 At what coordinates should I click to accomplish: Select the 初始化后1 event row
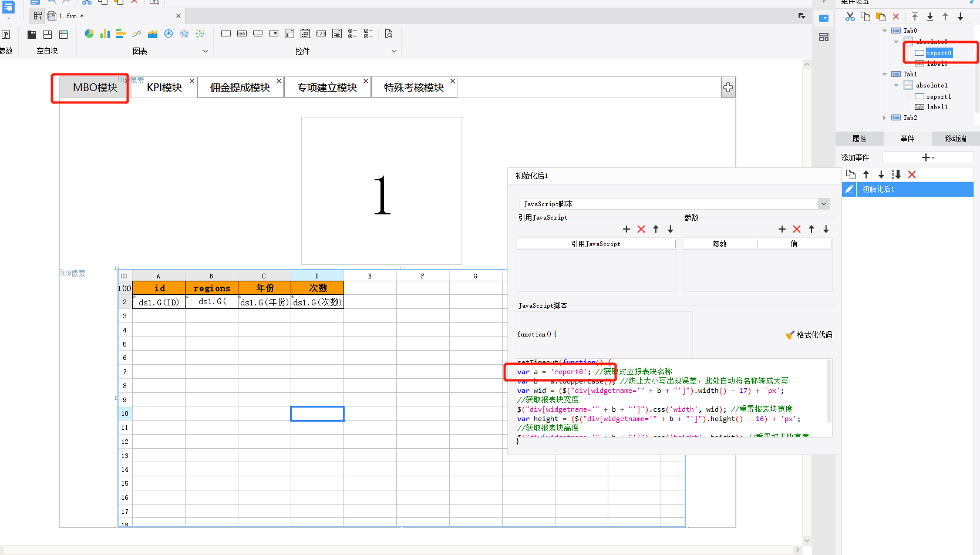click(908, 189)
